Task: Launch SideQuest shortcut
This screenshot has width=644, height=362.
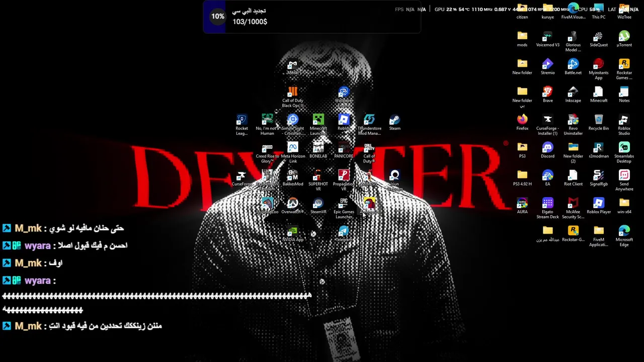Action: click(x=599, y=39)
